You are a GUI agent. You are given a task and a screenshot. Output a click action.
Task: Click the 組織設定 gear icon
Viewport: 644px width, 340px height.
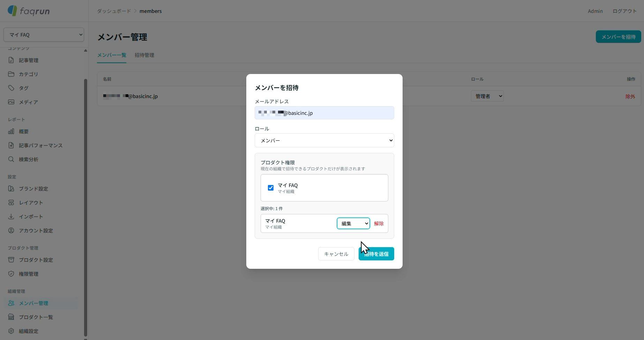(x=11, y=331)
